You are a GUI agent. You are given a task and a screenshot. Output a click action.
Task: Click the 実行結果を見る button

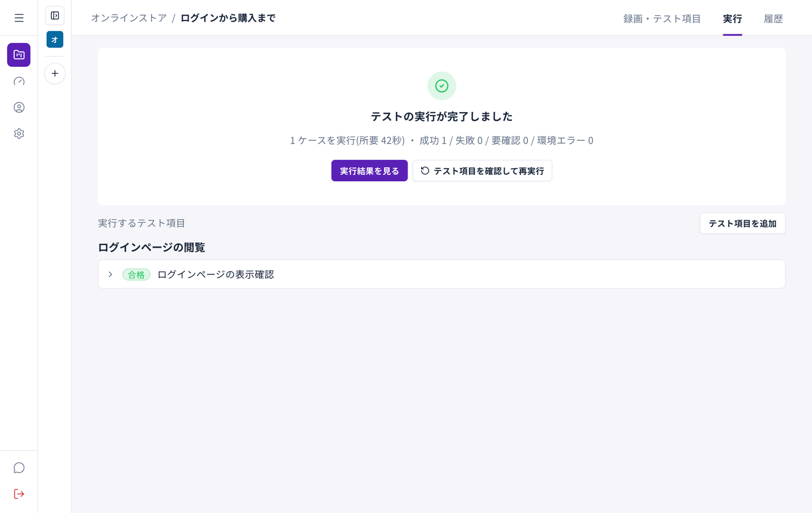pos(369,171)
